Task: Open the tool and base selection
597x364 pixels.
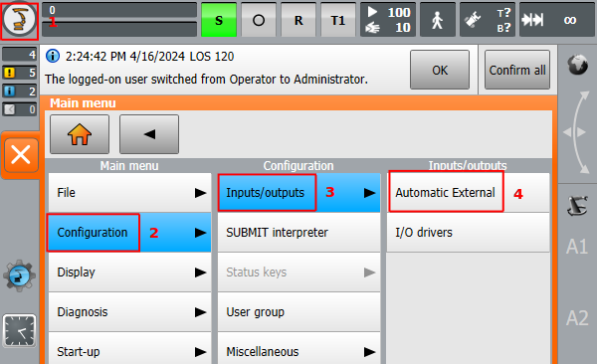Action: pyautogui.click(x=488, y=20)
